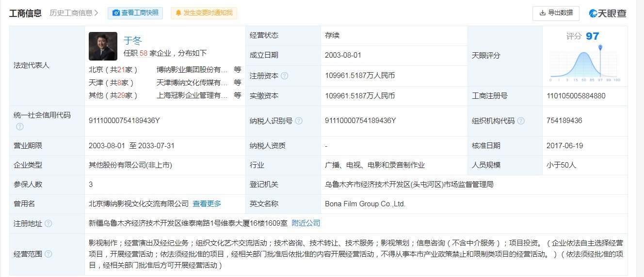This screenshot has width=644, height=277.
Task: Open 历史工商信息 link
Action: 74,13
